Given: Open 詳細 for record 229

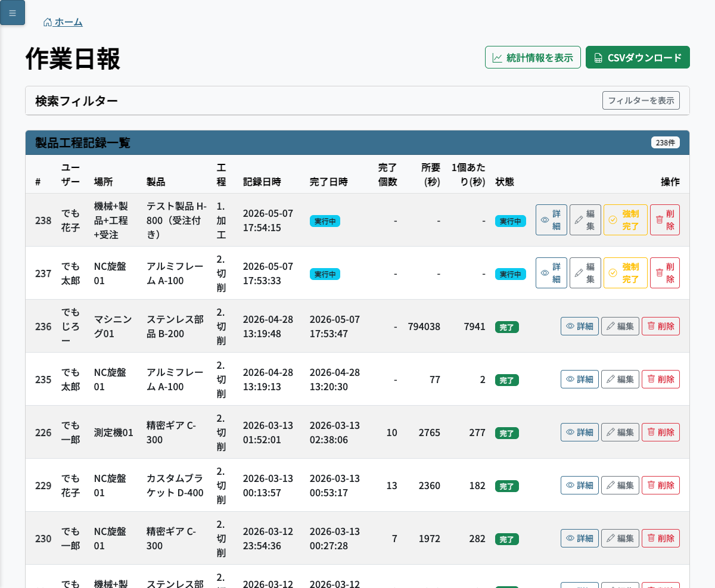Looking at the screenshot, I should click(x=580, y=485).
